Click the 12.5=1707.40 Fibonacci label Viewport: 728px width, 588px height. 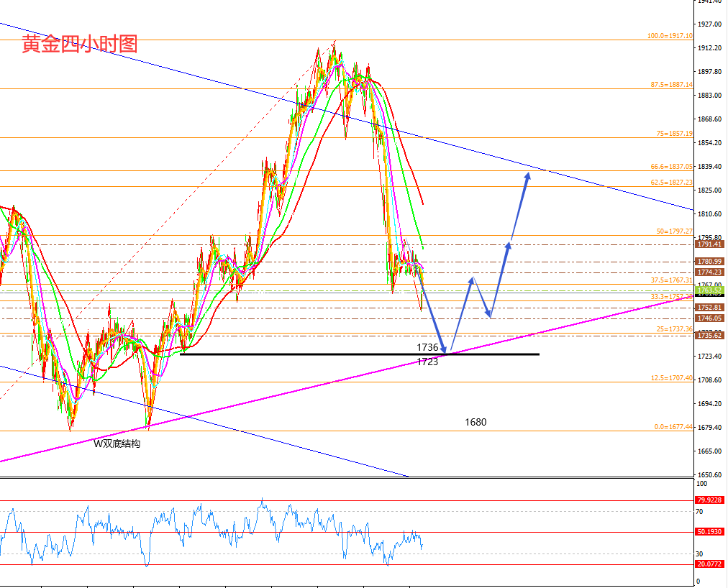[x=671, y=377]
